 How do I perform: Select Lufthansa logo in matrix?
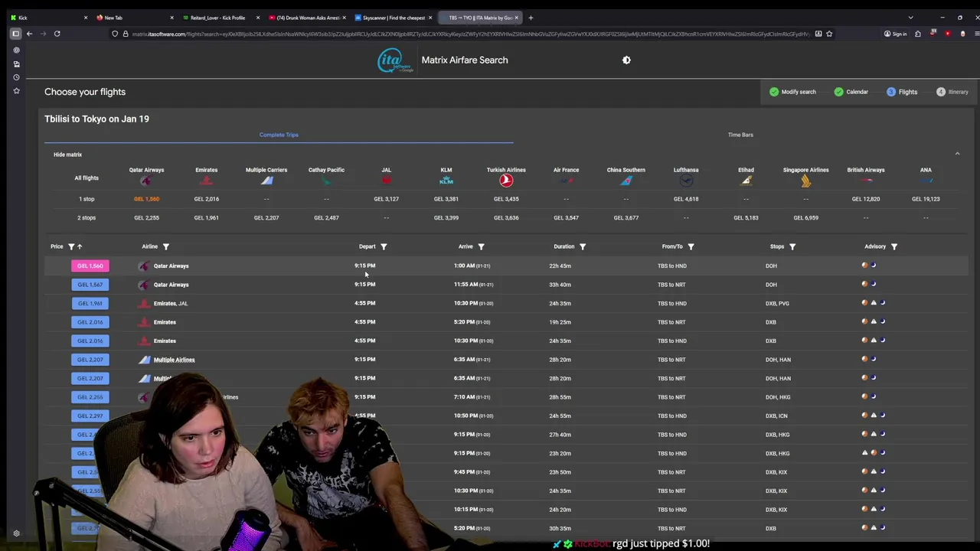686,181
